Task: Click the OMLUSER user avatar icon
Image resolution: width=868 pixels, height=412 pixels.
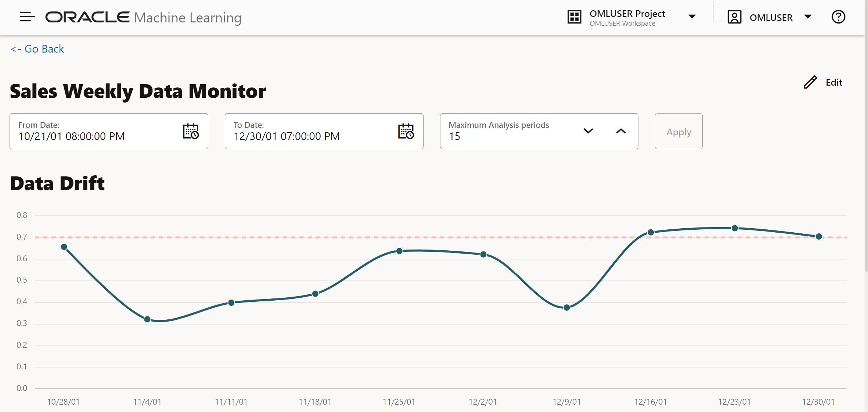Action: (734, 17)
